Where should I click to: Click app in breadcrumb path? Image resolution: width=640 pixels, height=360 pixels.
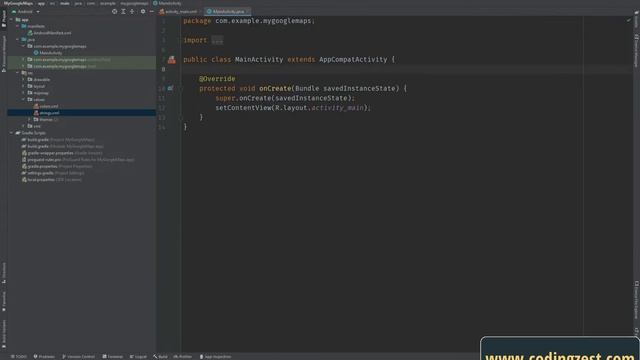click(41, 3)
